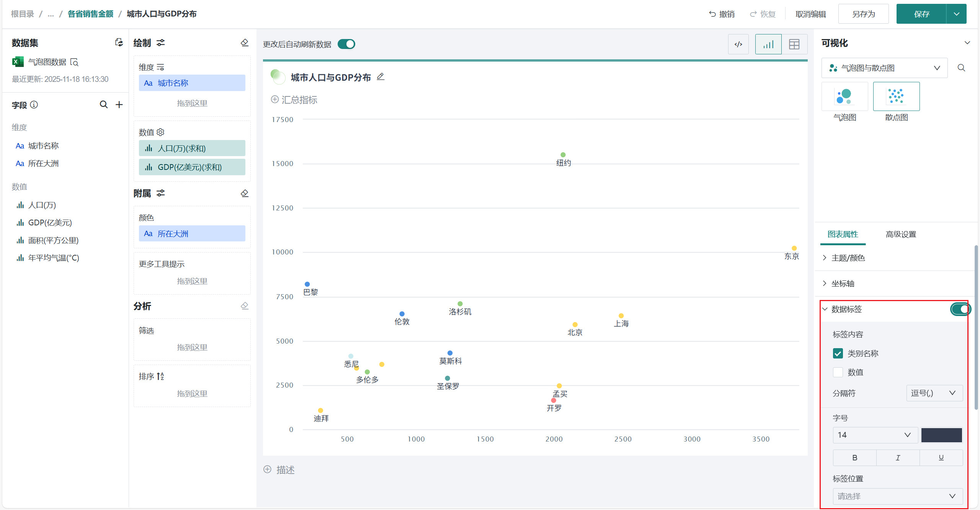The image size is (980, 510).
Task: Edit chart title with pencil icon
Action: pos(380,77)
